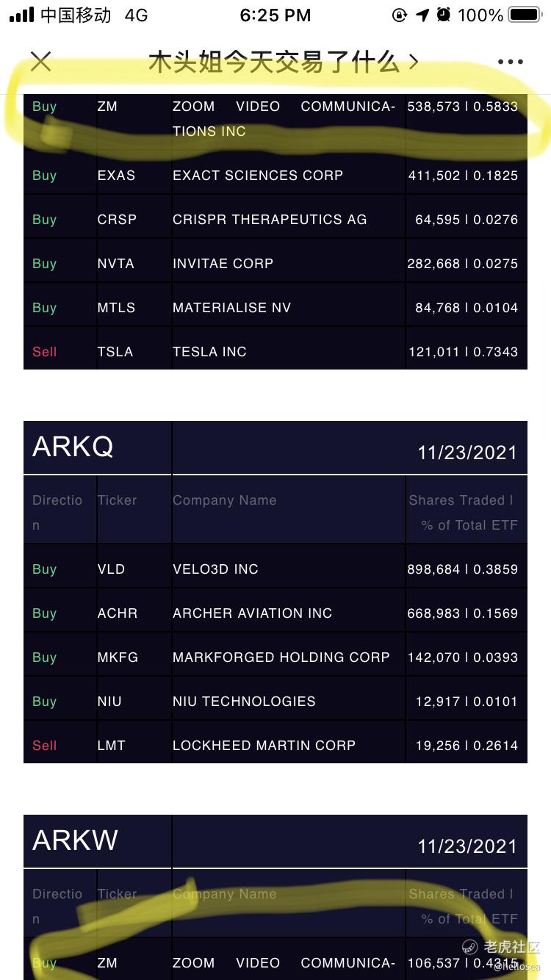Tap the battery icon in status bar
The image size is (551, 980).
[525, 15]
